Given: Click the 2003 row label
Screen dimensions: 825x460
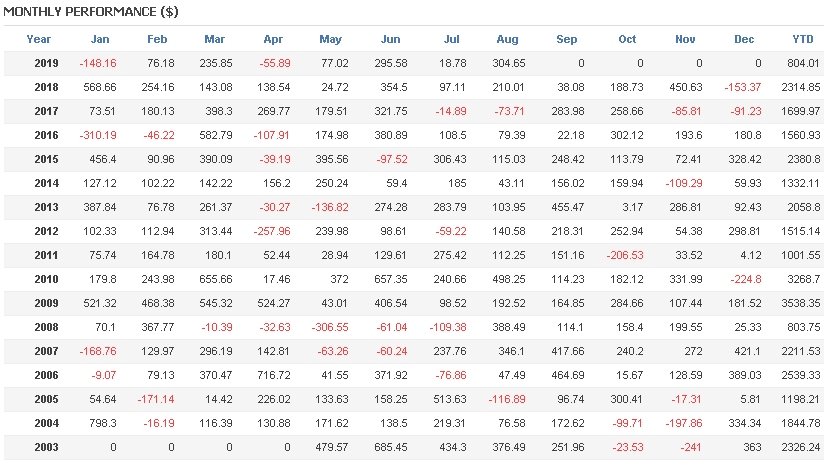Looking at the screenshot, I should (x=46, y=447).
